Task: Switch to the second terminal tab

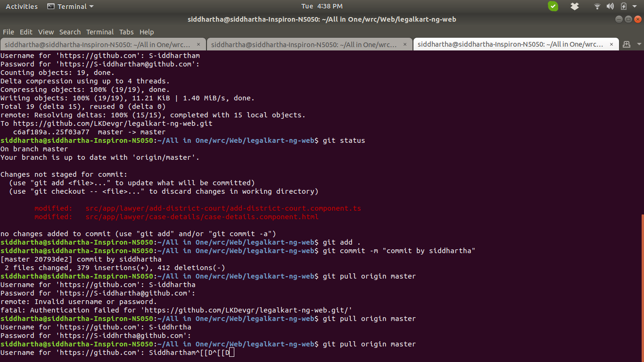Action: pyautogui.click(x=304, y=44)
